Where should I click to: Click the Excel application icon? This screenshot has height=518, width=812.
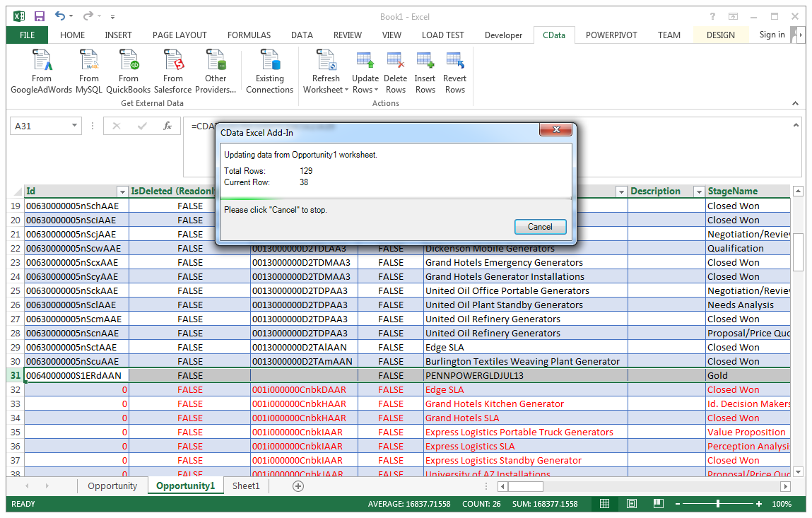click(x=18, y=16)
